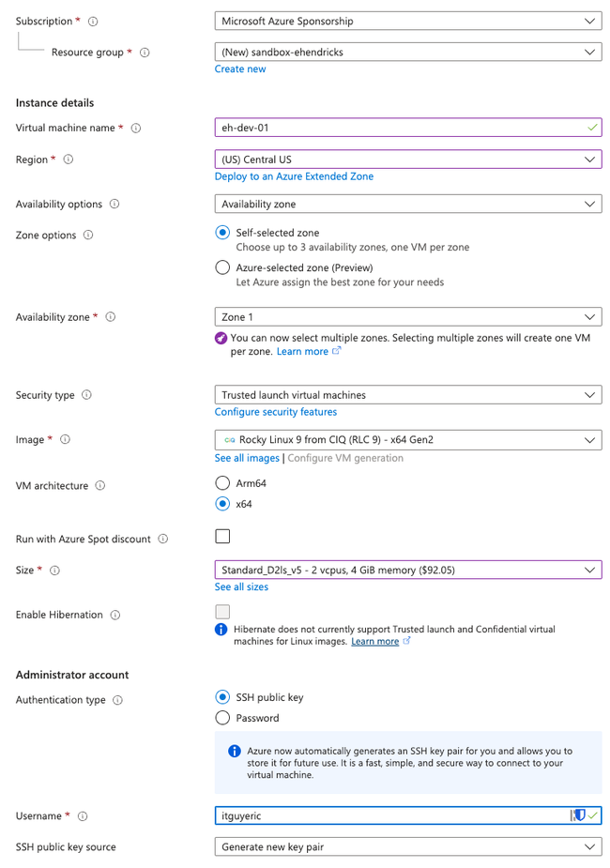Click Create new resource group link

pos(240,69)
